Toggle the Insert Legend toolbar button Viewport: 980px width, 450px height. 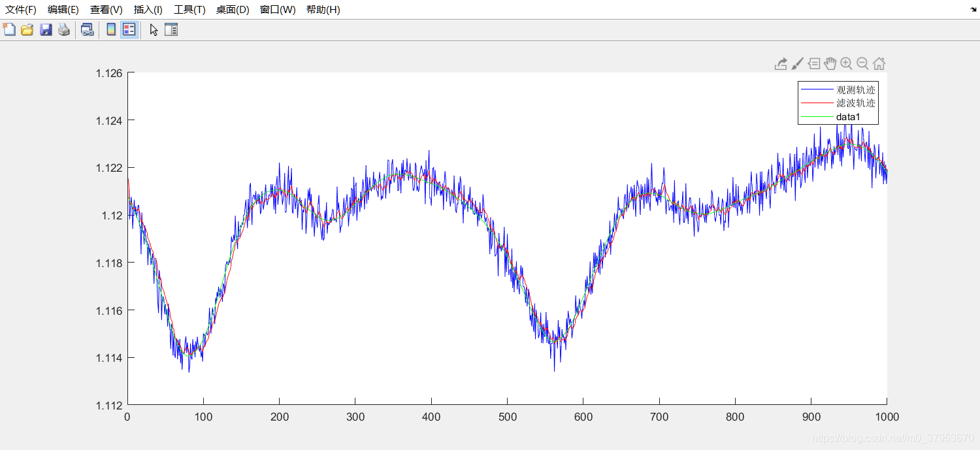pyautogui.click(x=129, y=29)
